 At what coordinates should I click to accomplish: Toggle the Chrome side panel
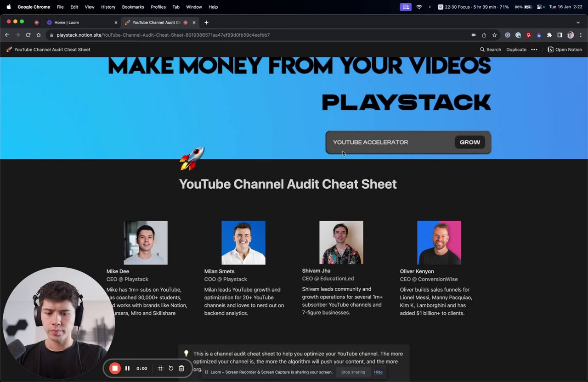pyautogui.click(x=560, y=35)
